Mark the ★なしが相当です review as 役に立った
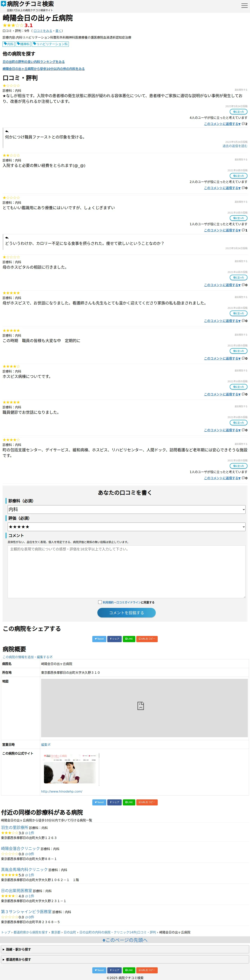Screen dimensions: 250x980 (239, 112)
